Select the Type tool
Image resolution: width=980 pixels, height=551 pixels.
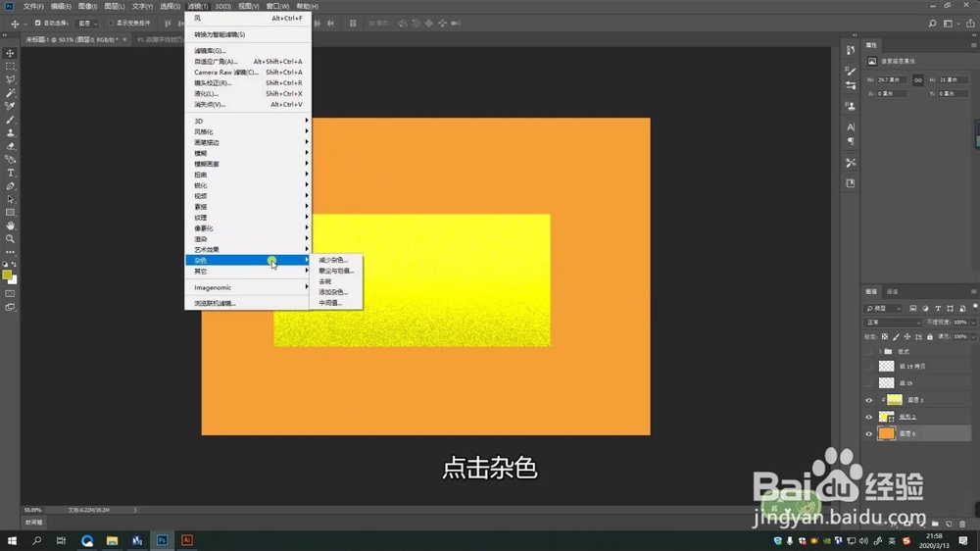(x=10, y=173)
